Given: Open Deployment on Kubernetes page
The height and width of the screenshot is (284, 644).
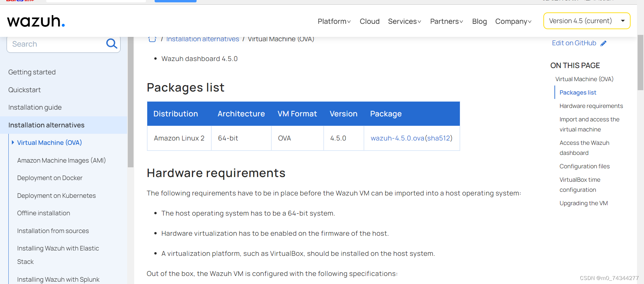Looking at the screenshot, I should [x=56, y=195].
